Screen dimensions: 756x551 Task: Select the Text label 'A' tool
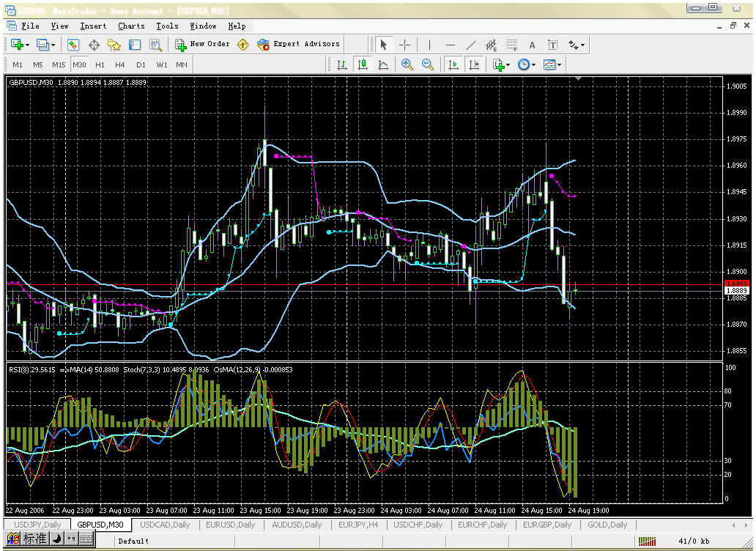[x=532, y=45]
